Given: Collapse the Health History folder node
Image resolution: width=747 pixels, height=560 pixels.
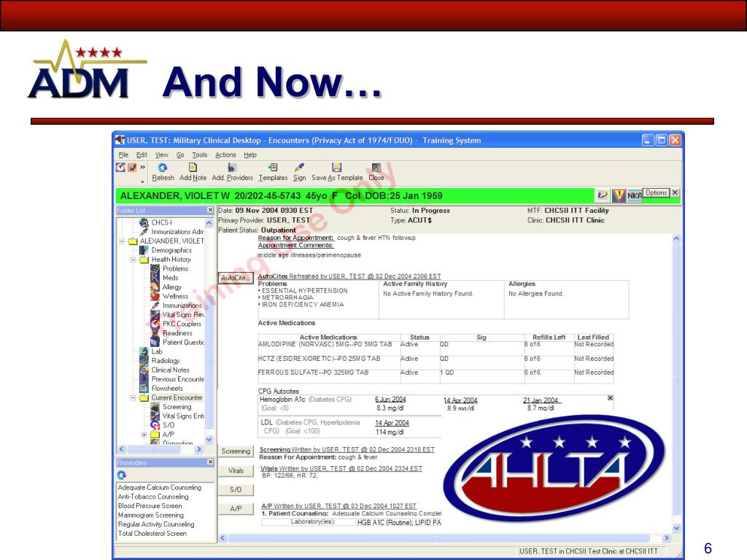Looking at the screenshot, I should point(133,260).
